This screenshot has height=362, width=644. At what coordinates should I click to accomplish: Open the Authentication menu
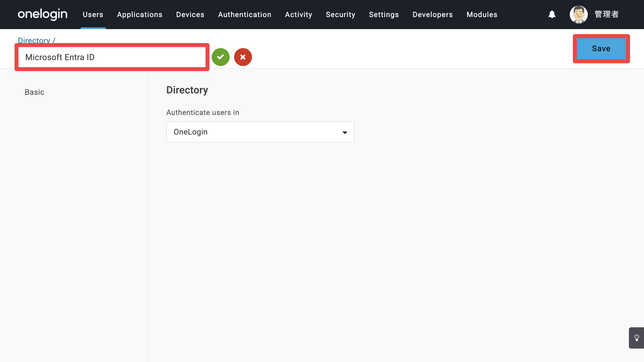pos(245,15)
